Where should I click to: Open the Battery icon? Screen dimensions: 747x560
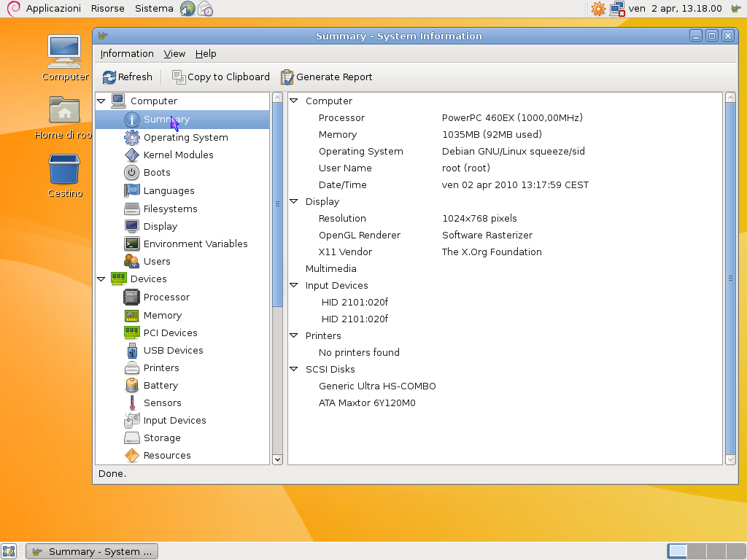tap(132, 386)
